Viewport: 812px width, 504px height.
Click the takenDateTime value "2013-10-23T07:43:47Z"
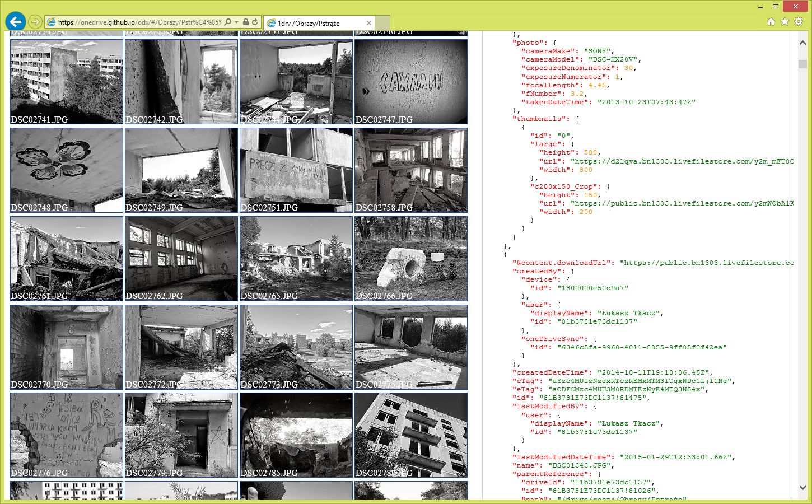coord(646,102)
